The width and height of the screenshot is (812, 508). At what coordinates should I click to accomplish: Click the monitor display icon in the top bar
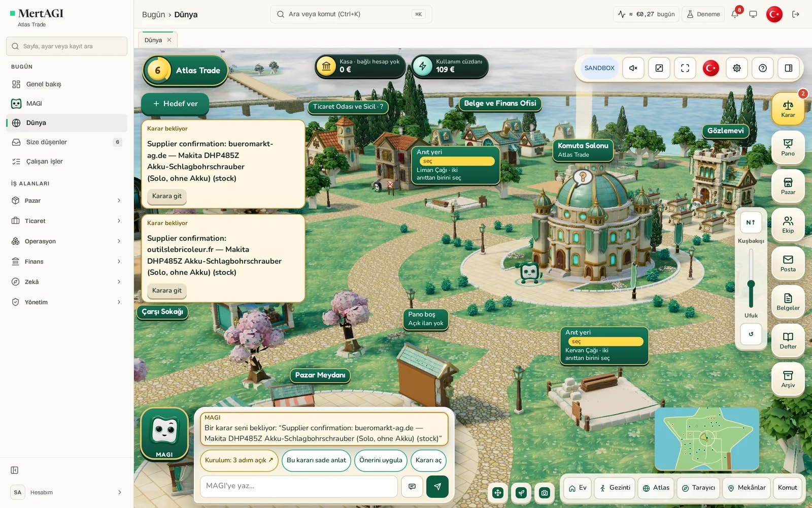(x=753, y=14)
